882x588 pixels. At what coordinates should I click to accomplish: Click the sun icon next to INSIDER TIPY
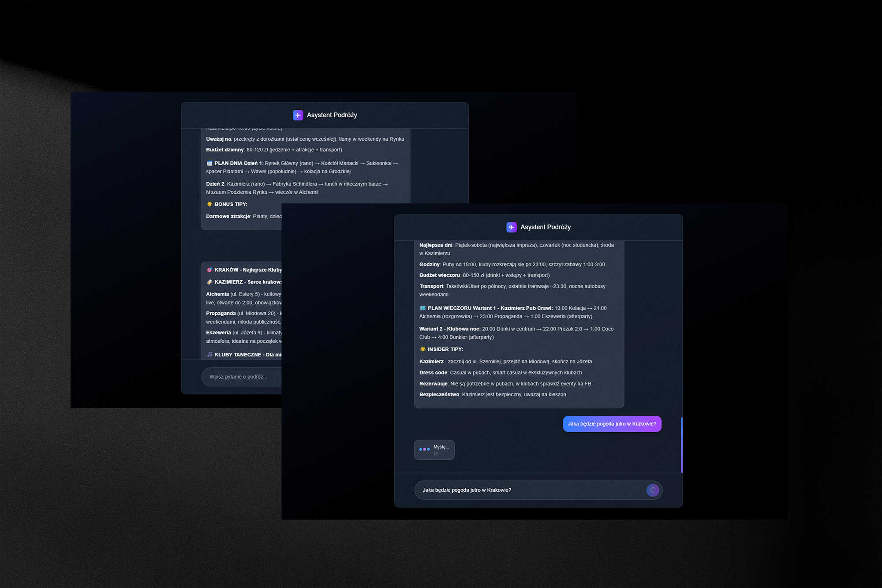point(423,349)
